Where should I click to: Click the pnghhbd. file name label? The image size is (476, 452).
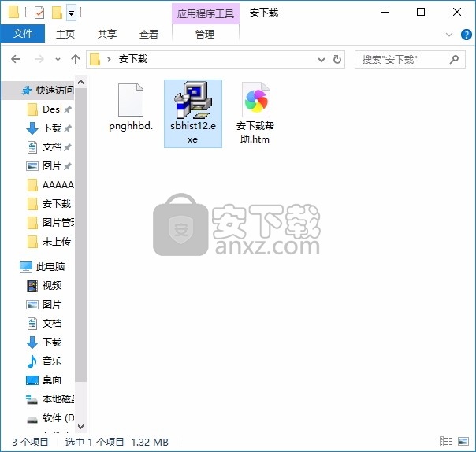pos(131,126)
